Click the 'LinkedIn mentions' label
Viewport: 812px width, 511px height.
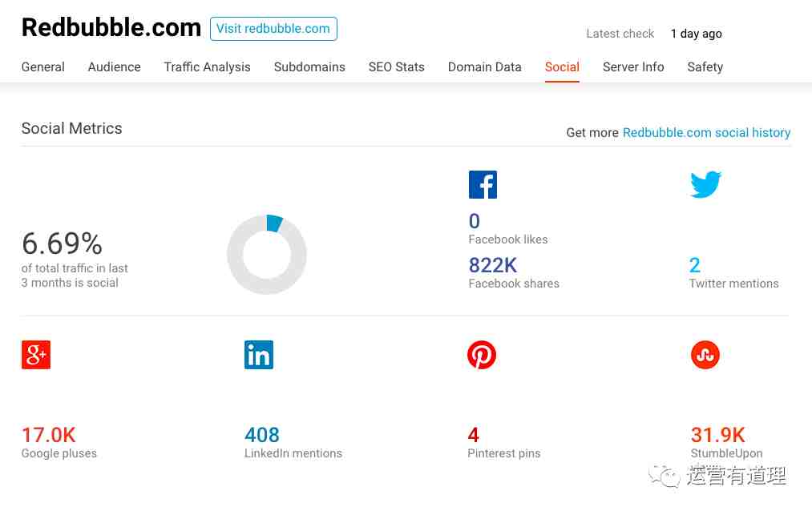click(x=293, y=453)
